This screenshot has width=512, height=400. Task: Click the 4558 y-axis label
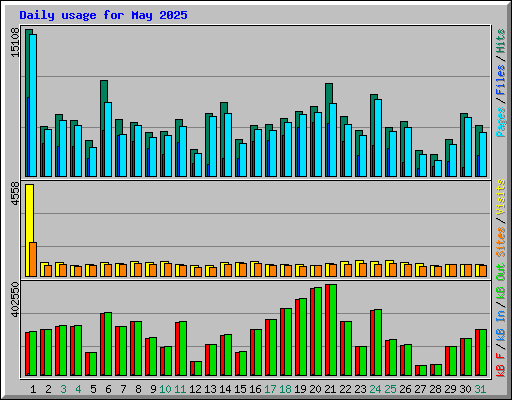(x=15, y=193)
